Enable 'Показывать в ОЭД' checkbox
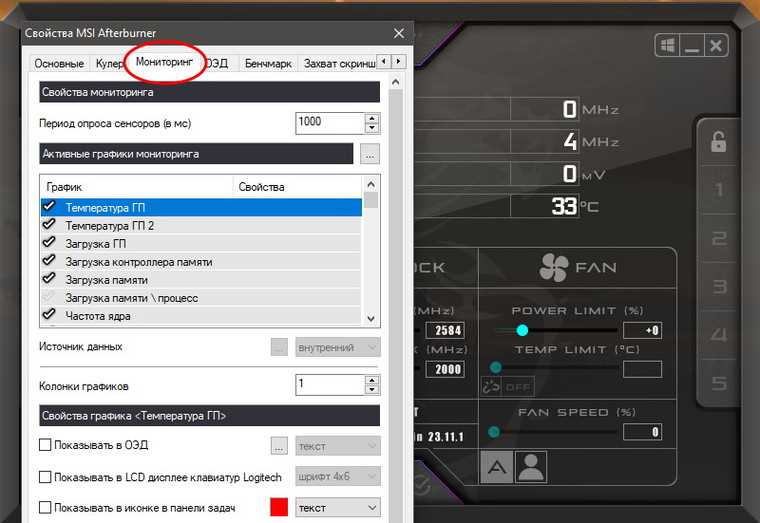760x523 pixels. [45, 445]
